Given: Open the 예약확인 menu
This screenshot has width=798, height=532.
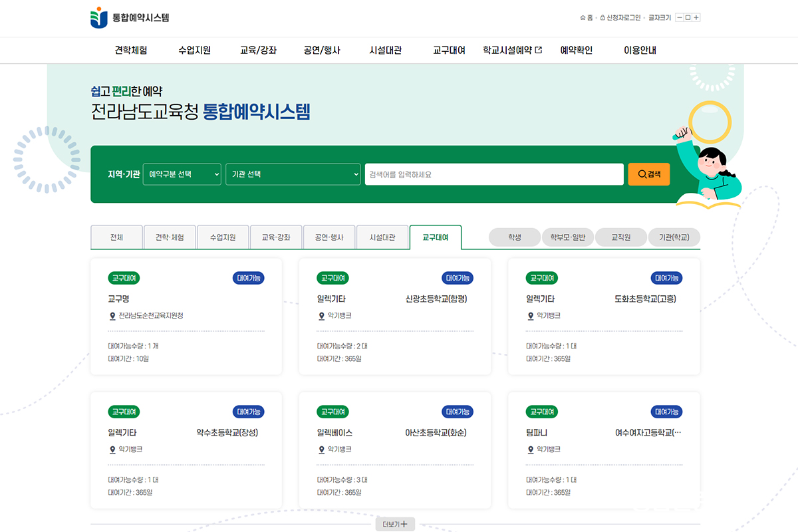Looking at the screenshot, I should 576,50.
